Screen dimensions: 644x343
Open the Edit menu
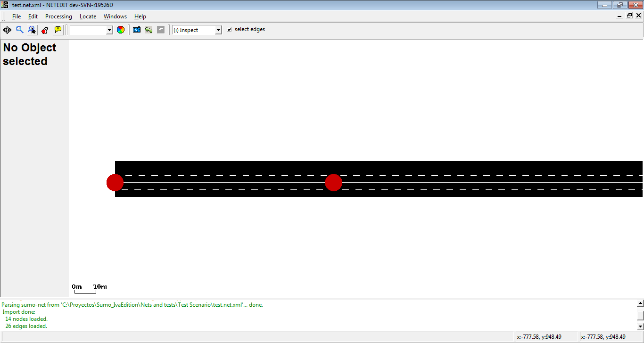click(x=33, y=16)
